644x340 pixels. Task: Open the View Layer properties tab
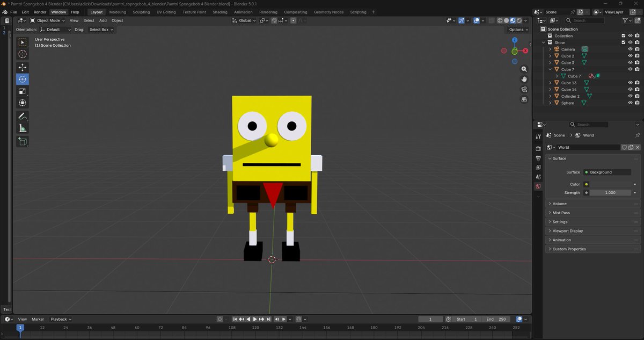click(x=538, y=167)
